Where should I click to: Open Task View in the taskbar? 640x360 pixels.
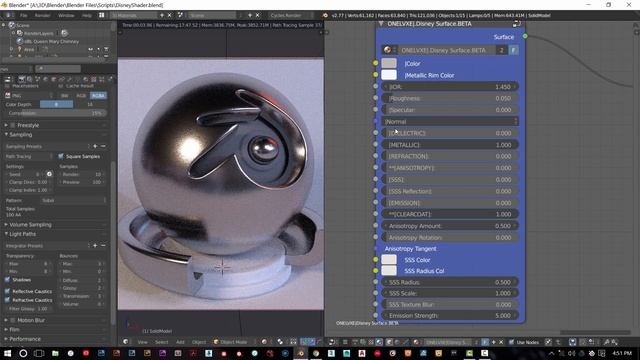(39, 353)
